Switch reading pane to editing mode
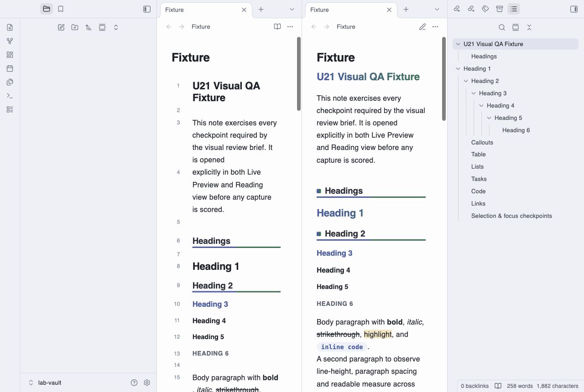 422,27
